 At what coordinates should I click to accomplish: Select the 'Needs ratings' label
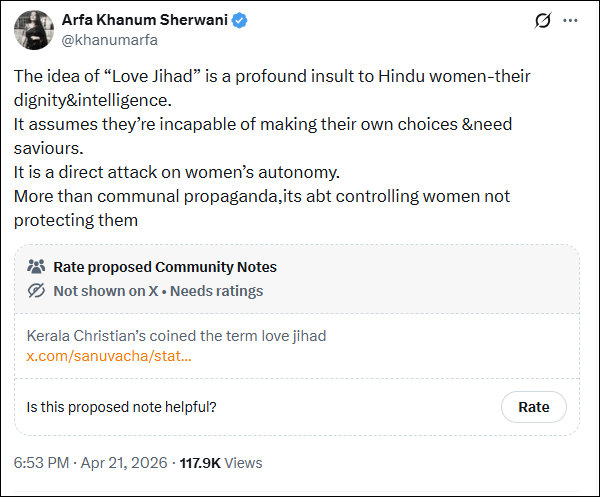point(217,291)
